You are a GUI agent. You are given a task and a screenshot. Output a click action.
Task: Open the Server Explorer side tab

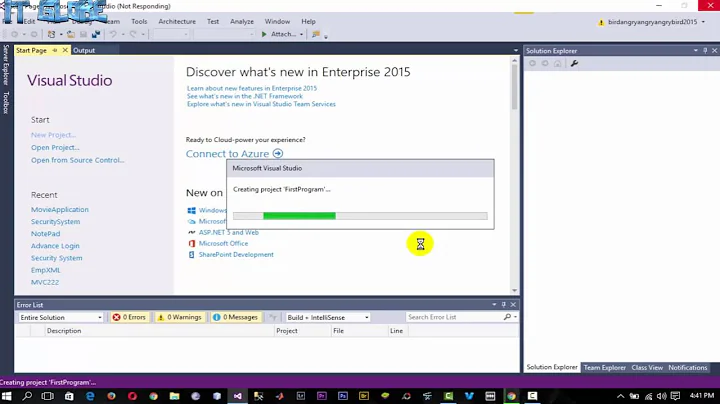coord(6,65)
